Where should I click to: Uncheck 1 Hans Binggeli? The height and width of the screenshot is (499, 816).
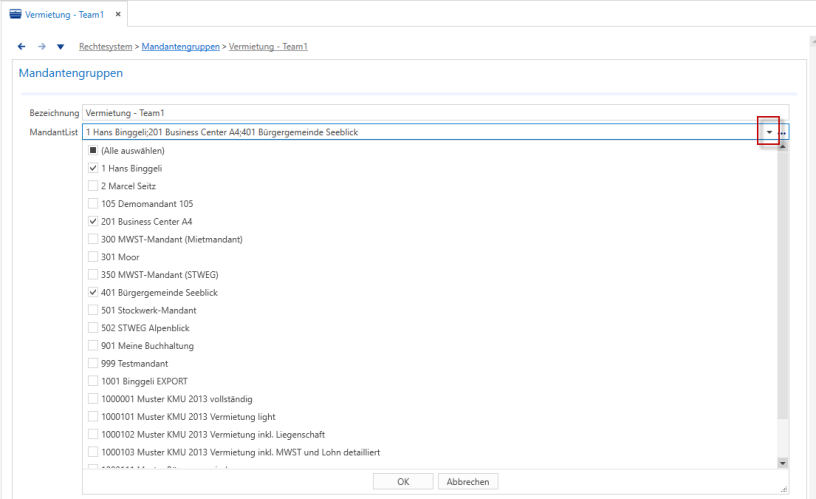pos(93,168)
